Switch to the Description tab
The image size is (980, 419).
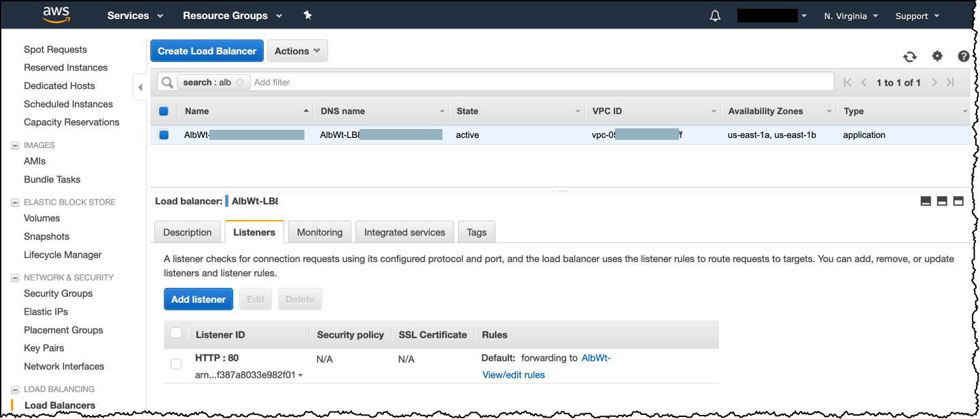(188, 232)
